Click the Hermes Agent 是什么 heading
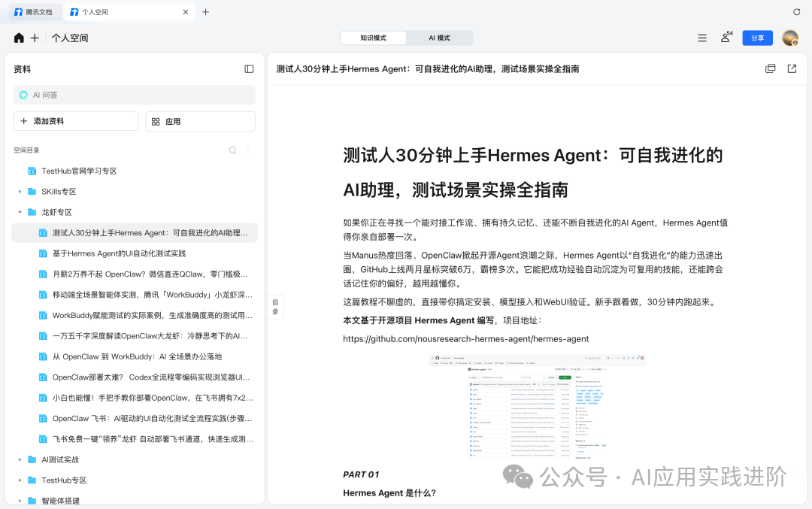812x509 pixels. tap(389, 493)
